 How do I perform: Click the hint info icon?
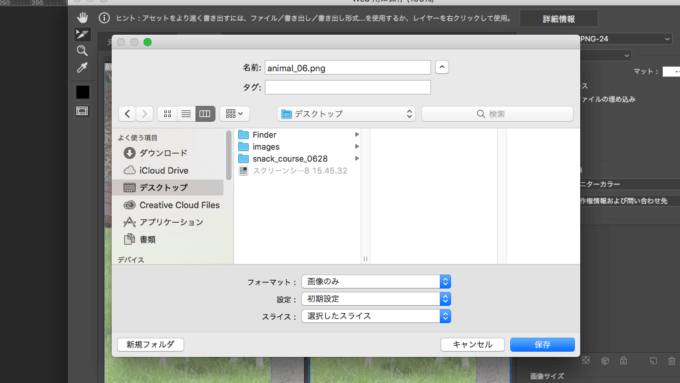(104, 18)
